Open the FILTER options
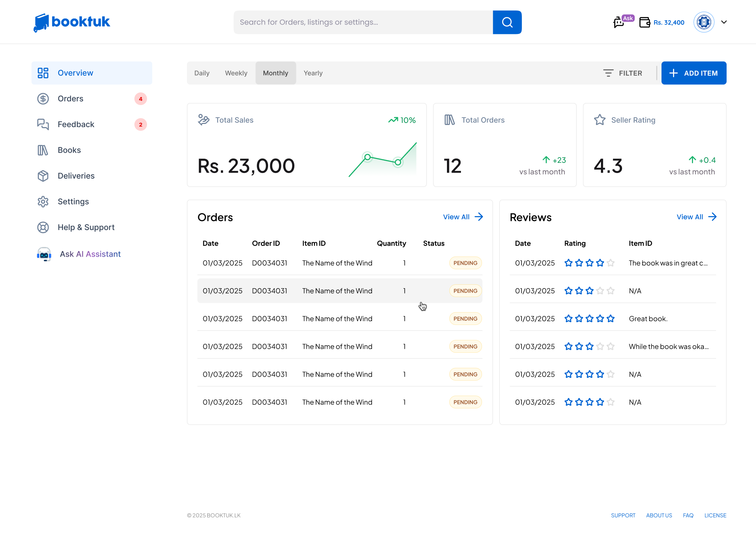756x542 pixels. coord(623,73)
